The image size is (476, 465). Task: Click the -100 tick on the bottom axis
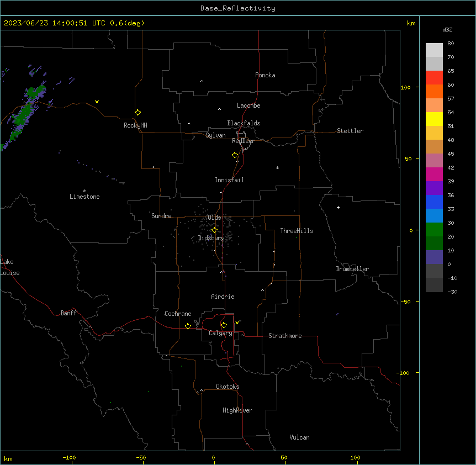70,457
